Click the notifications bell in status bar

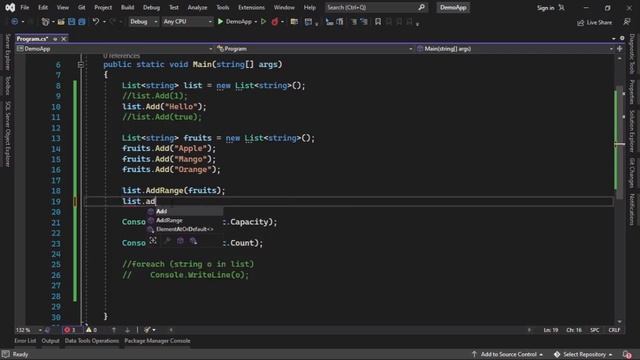point(627,354)
